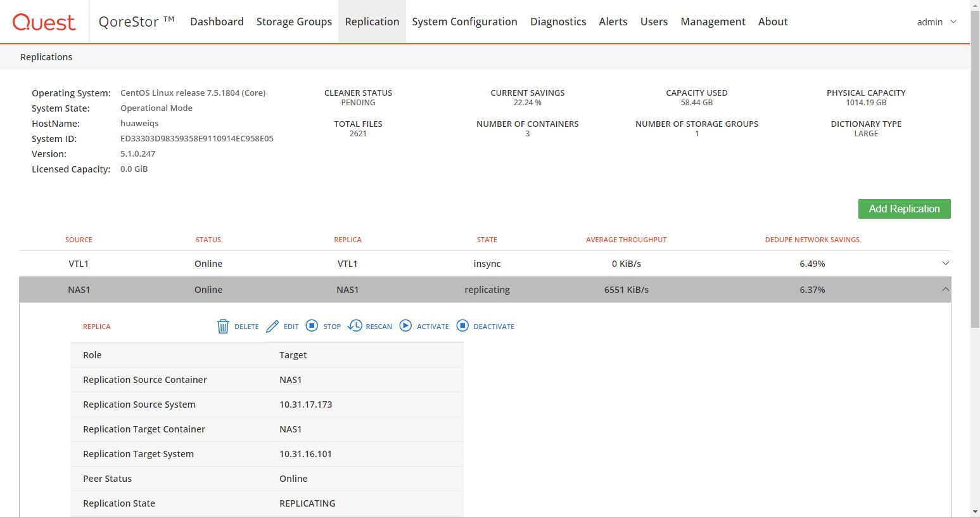Open the Management menu

713,22
